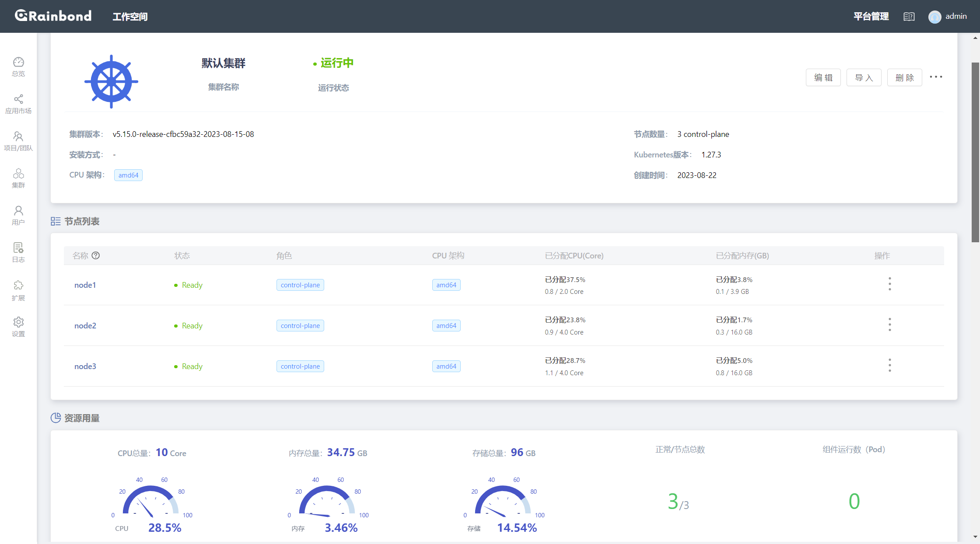Viewport: 980px width, 544px height.
Task: Open more actions menu for node3
Action: 889,366
